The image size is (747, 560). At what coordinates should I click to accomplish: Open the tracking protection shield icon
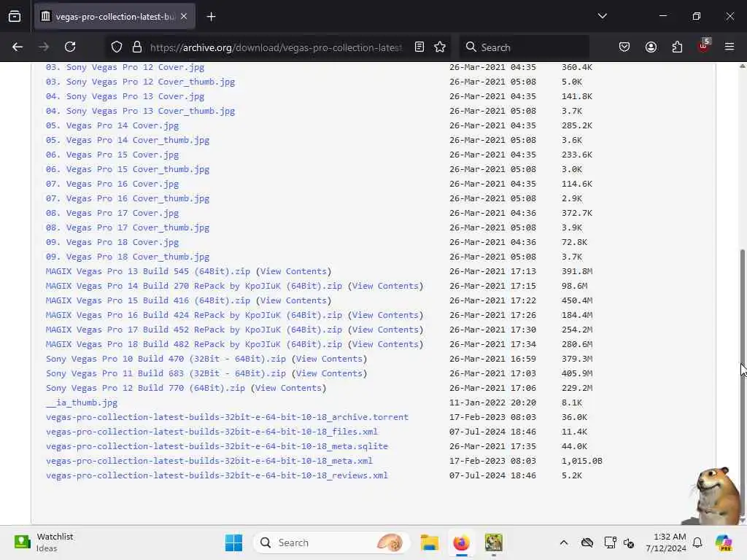point(117,47)
